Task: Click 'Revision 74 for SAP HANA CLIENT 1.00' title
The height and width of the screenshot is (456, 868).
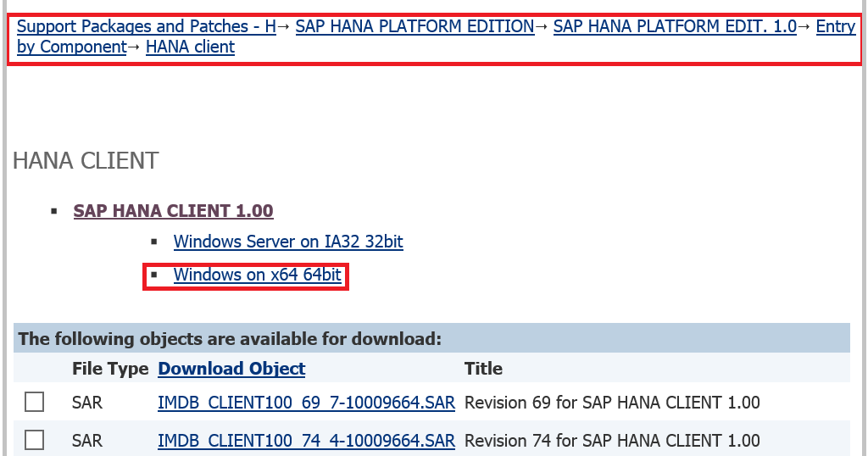Action: (x=612, y=441)
